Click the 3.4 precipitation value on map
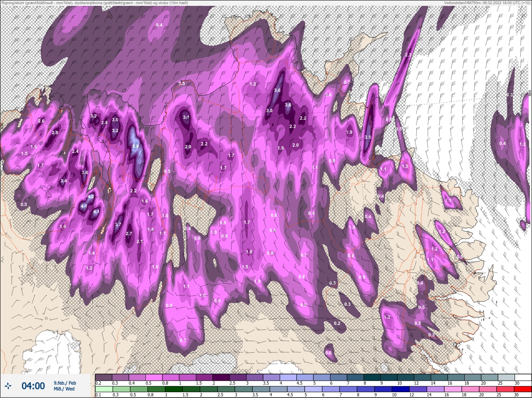Viewport: 532px width, 398px height. pyautogui.click(x=64, y=181)
